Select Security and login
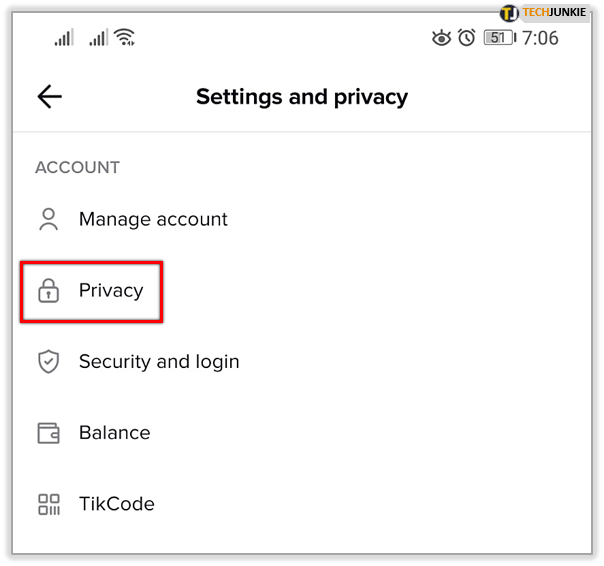 [x=159, y=362]
